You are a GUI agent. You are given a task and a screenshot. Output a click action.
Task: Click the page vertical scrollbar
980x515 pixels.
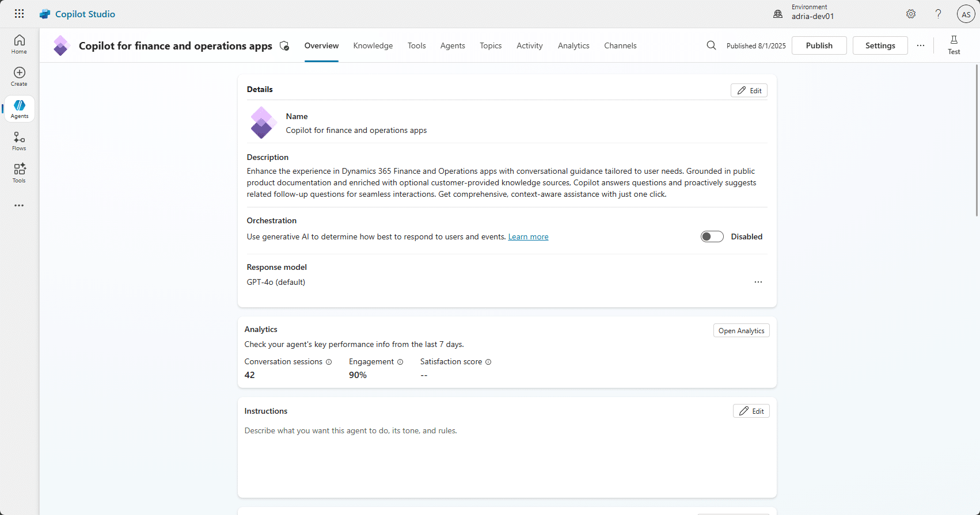[x=977, y=140]
